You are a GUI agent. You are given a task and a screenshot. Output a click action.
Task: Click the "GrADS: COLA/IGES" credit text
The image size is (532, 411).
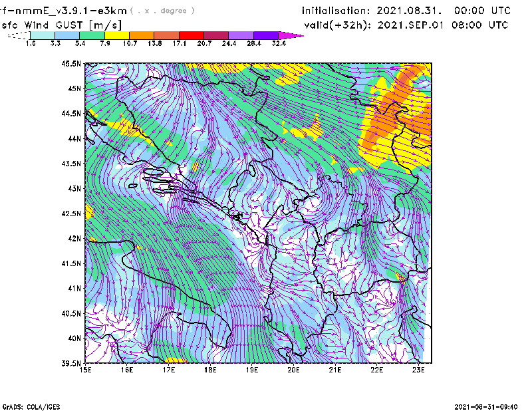[x=31, y=407]
